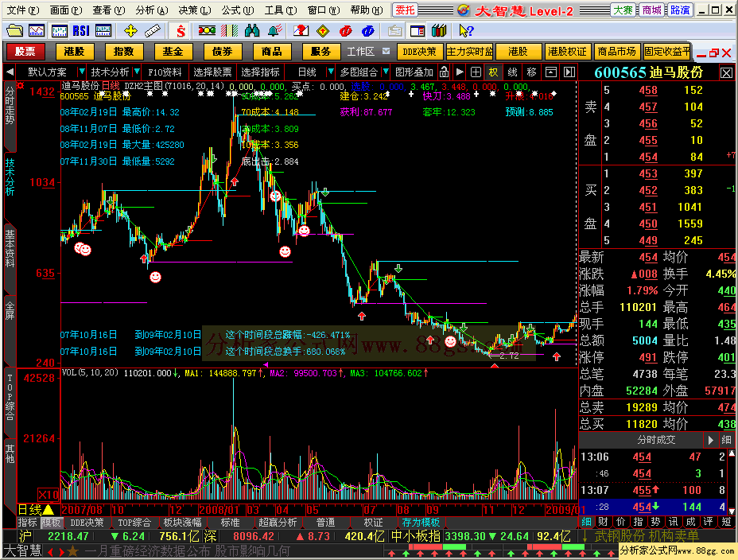
Task: Click the yellow four-way move arrows icon
Action: pos(130,31)
